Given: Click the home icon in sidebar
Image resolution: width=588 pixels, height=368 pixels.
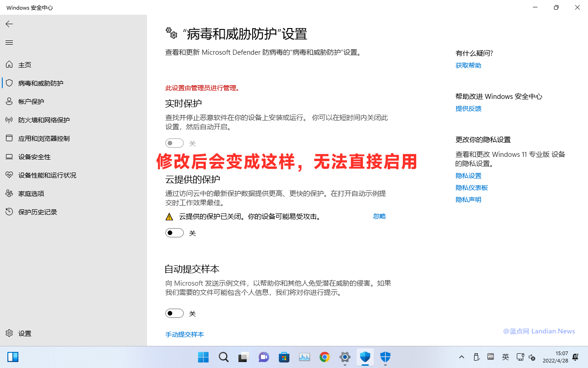Looking at the screenshot, I should coord(9,64).
